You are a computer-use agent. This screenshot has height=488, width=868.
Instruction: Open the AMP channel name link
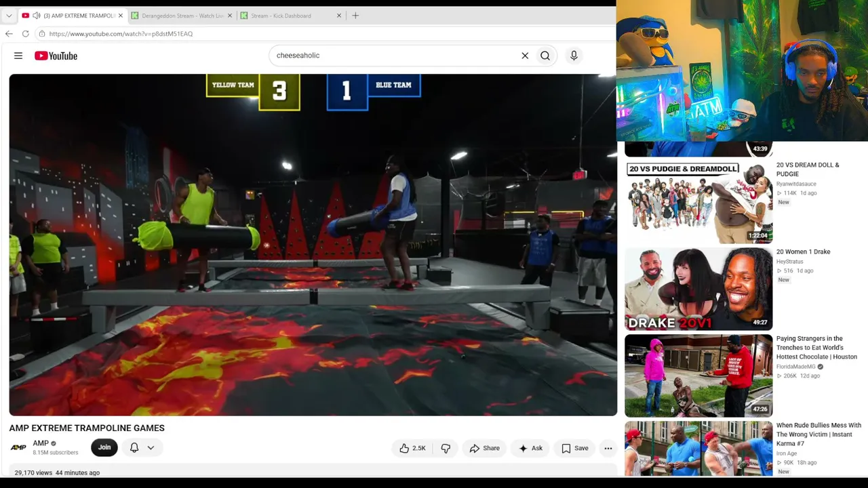click(41, 443)
